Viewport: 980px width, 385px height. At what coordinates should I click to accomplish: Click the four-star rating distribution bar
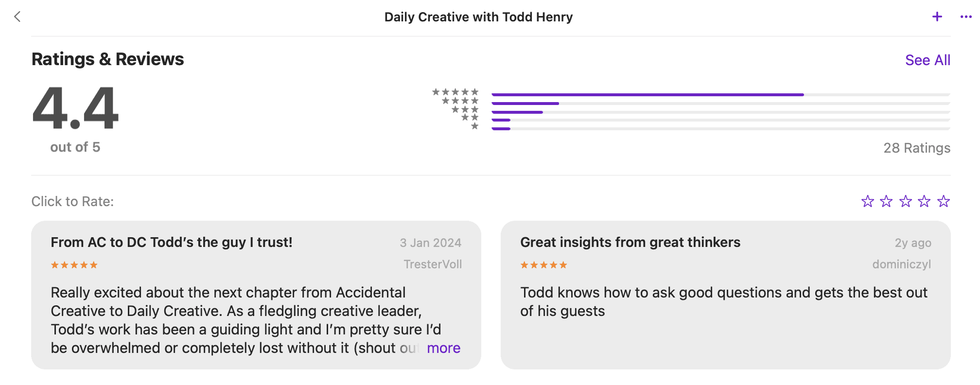(x=720, y=104)
